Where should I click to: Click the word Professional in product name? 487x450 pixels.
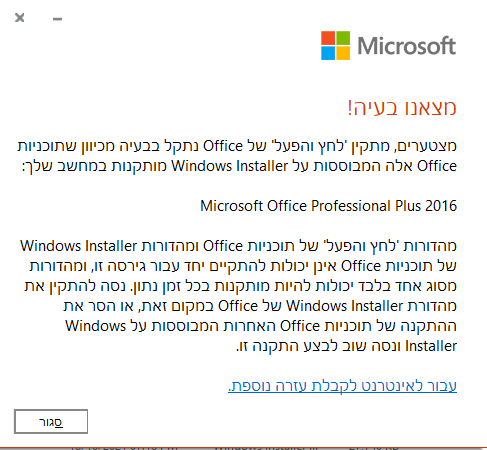click(350, 206)
